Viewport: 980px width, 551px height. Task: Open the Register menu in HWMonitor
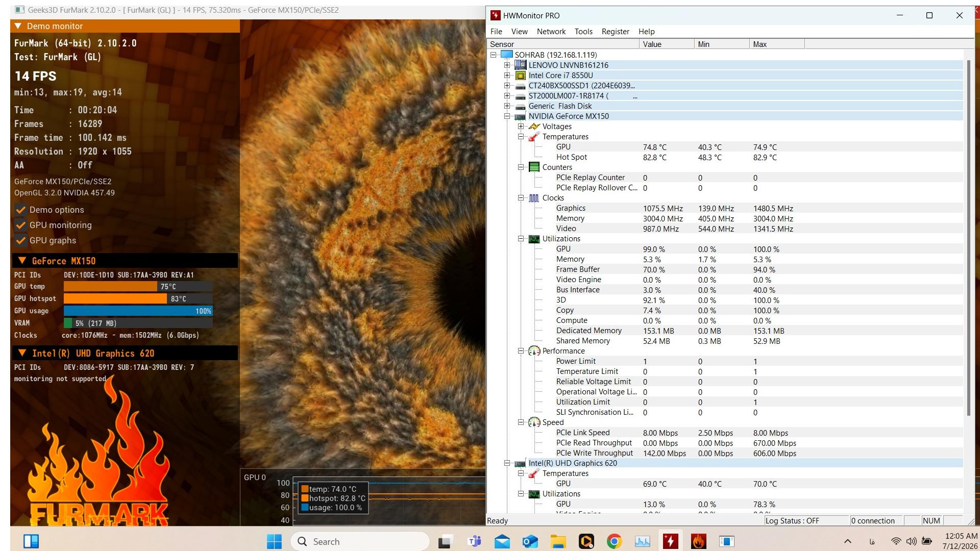[x=616, y=32]
